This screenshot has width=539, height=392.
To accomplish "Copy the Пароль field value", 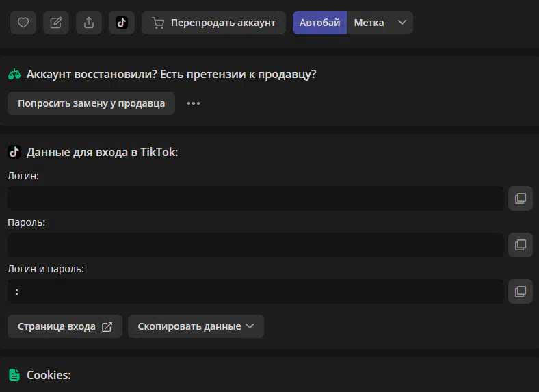I will coord(520,245).
